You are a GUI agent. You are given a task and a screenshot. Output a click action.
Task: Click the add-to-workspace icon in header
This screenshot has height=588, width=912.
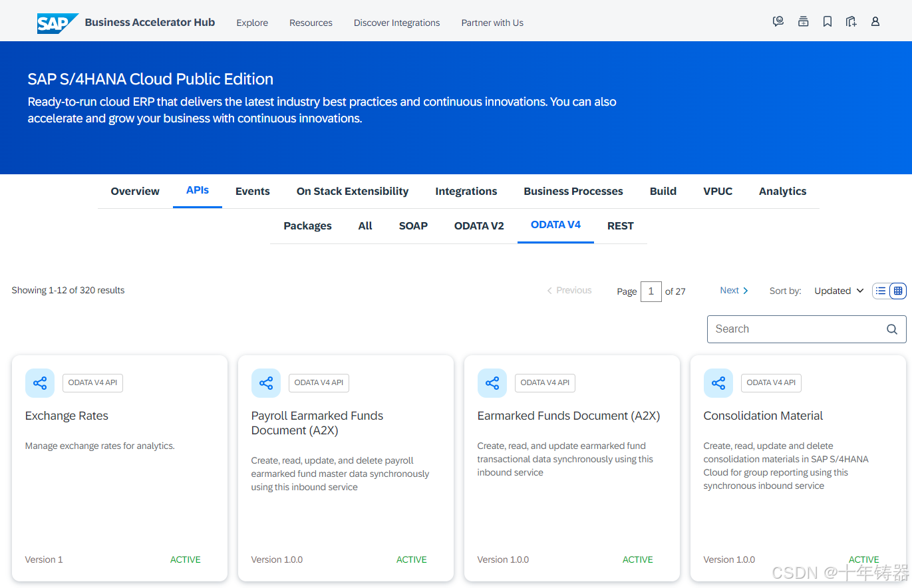coord(851,22)
